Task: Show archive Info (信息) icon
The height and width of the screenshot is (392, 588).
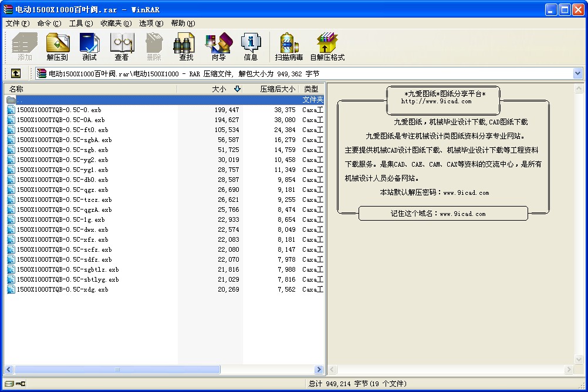Action: coord(251,47)
